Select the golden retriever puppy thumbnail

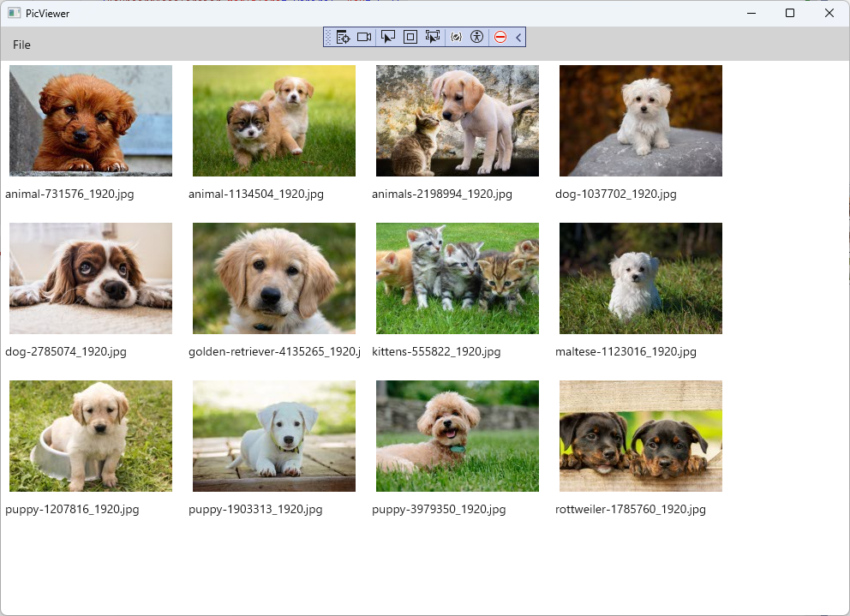pos(273,278)
